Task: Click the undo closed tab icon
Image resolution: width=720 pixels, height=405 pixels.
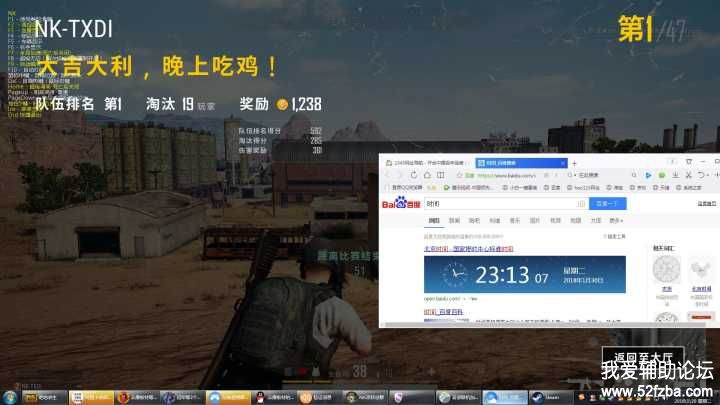Action: coord(700,175)
